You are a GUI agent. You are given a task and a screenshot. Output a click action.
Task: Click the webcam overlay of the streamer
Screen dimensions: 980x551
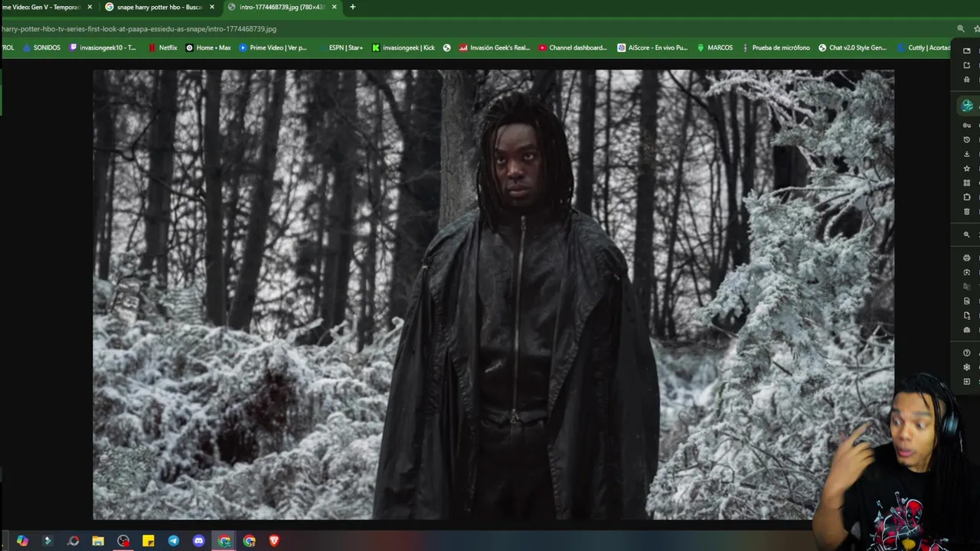(x=896, y=461)
